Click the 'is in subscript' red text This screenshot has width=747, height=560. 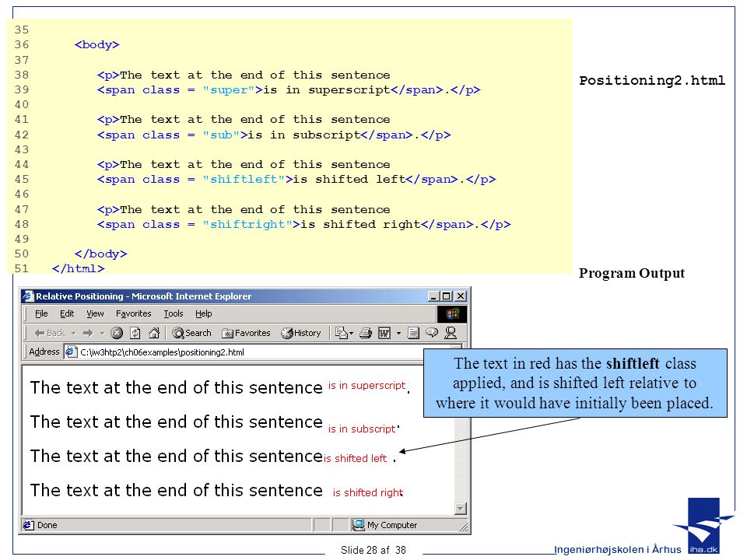click(362, 429)
